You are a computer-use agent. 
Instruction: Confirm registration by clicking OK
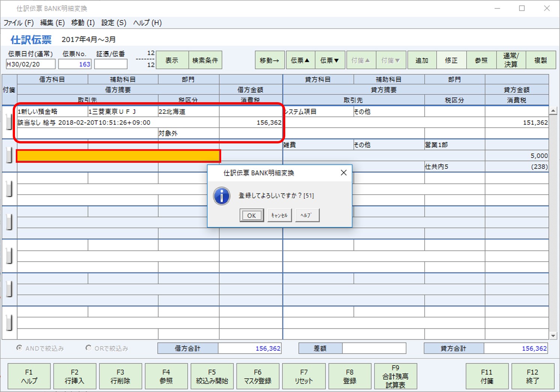tap(252, 215)
